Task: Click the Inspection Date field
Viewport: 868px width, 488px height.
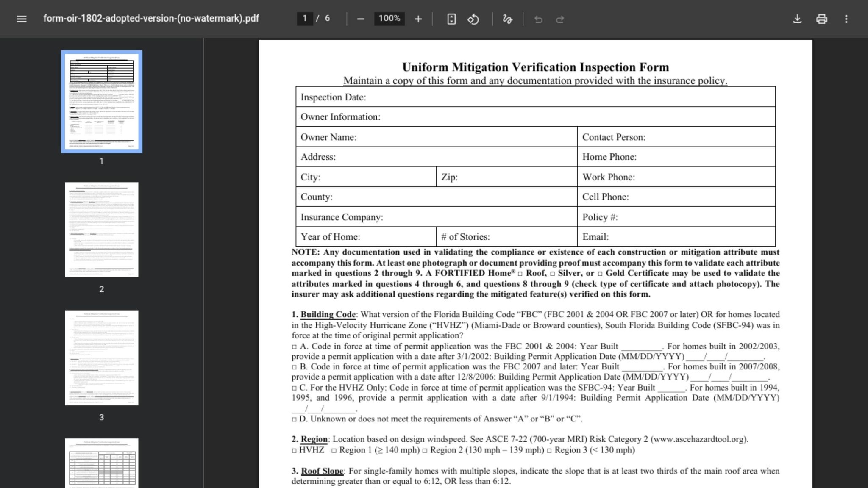Action: [536, 97]
